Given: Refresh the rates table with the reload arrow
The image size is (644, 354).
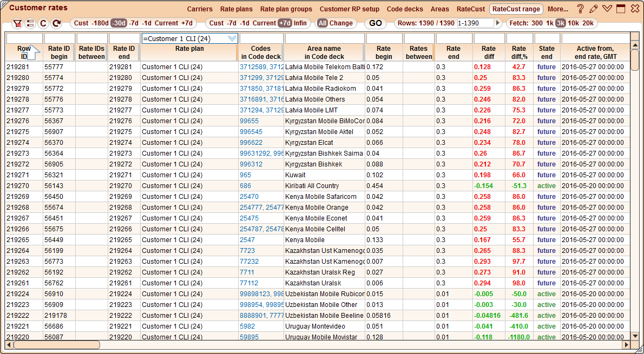Looking at the screenshot, I should pyautogui.click(x=56, y=23).
